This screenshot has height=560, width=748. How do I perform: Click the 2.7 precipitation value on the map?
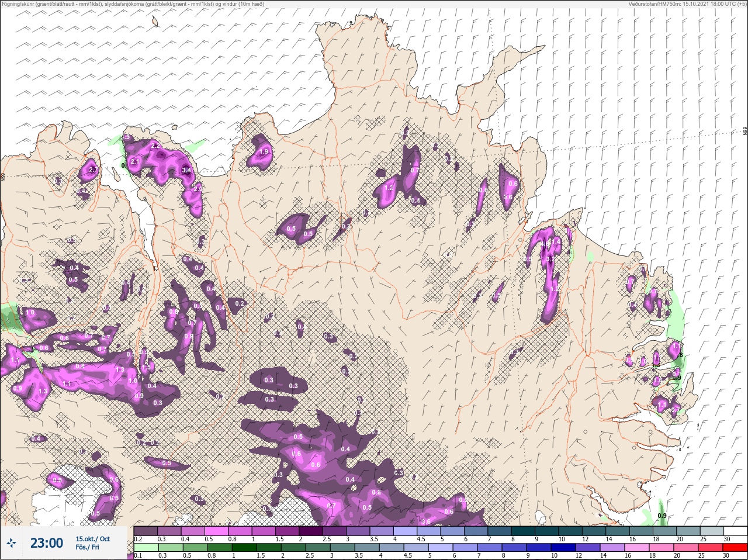click(x=93, y=170)
